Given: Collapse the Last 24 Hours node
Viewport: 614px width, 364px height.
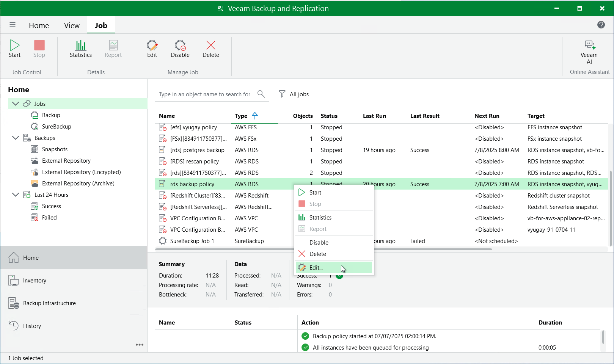Looking at the screenshot, I should pos(16,195).
